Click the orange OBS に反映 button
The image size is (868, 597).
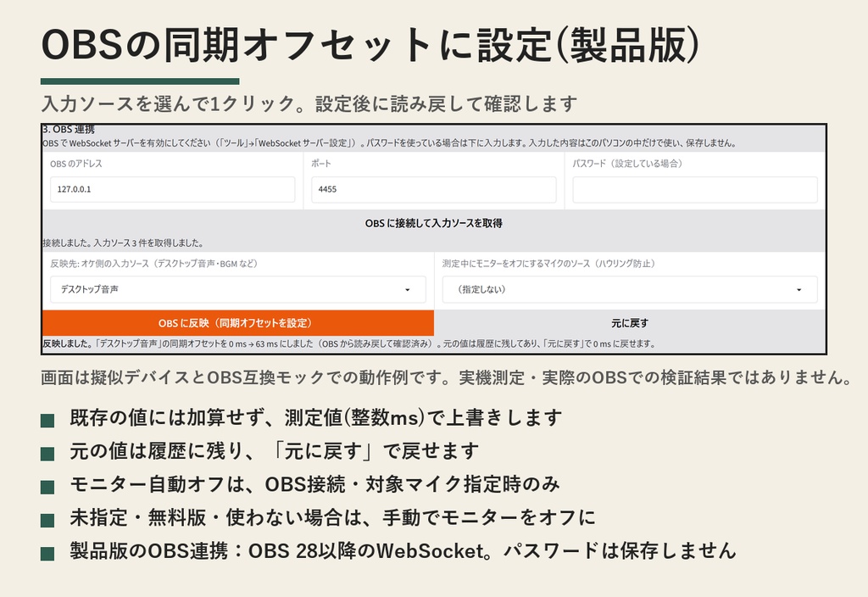pos(238,323)
